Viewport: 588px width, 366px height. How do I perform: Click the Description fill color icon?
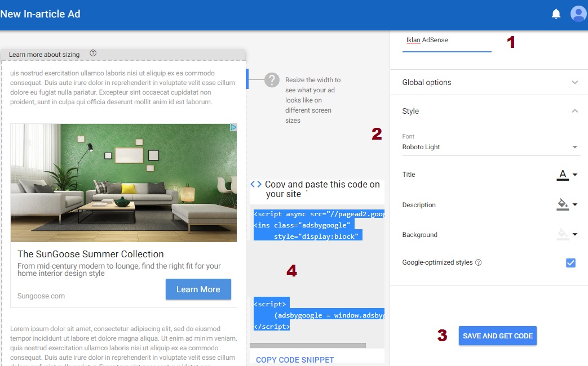(563, 204)
